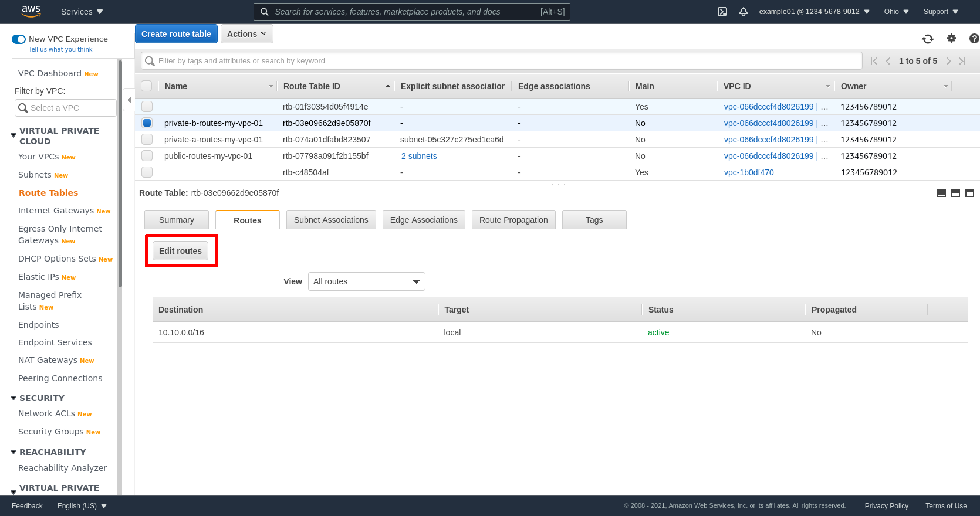Switch to the Subnet Associations tab
Screen dimensions: 980x516
pos(331,220)
